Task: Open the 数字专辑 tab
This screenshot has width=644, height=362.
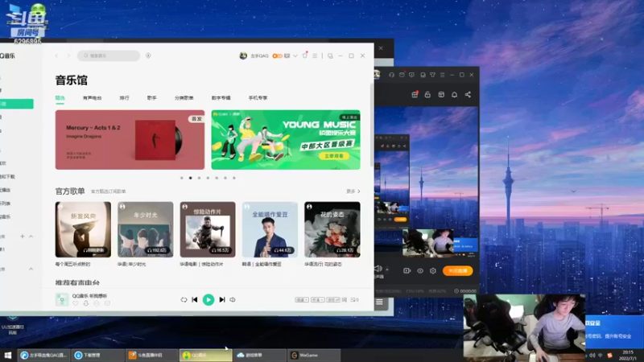Action: tap(221, 98)
